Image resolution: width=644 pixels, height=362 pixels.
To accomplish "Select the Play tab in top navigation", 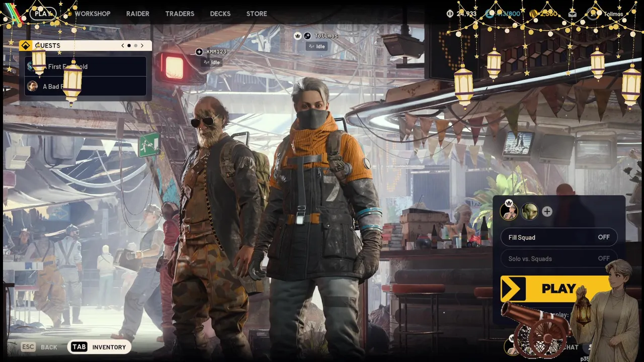I will (43, 14).
